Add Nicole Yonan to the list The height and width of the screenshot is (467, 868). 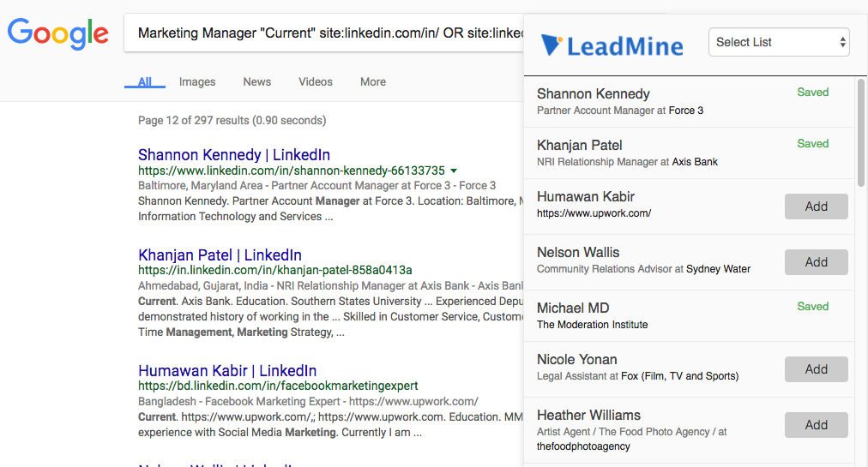pyautogui.click(x=816, y=369)
